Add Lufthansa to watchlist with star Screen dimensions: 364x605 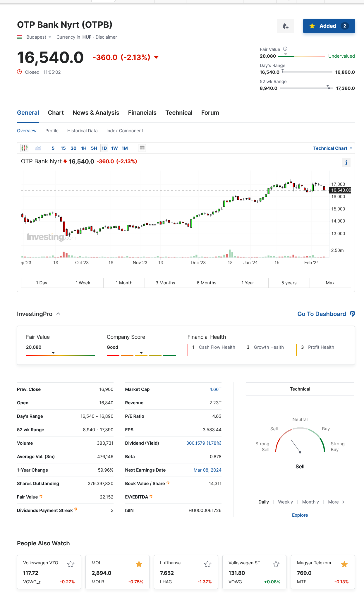click(207, 564)
